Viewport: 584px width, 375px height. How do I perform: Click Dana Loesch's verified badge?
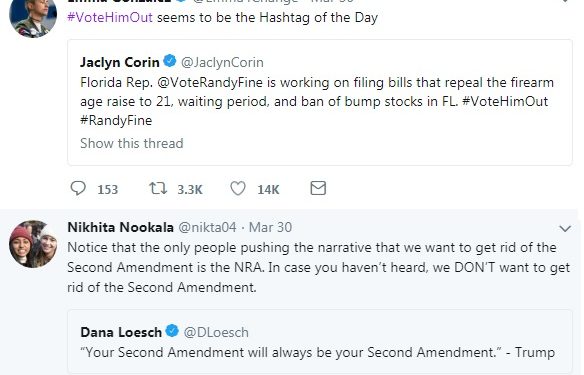click(x=172, y=331)
